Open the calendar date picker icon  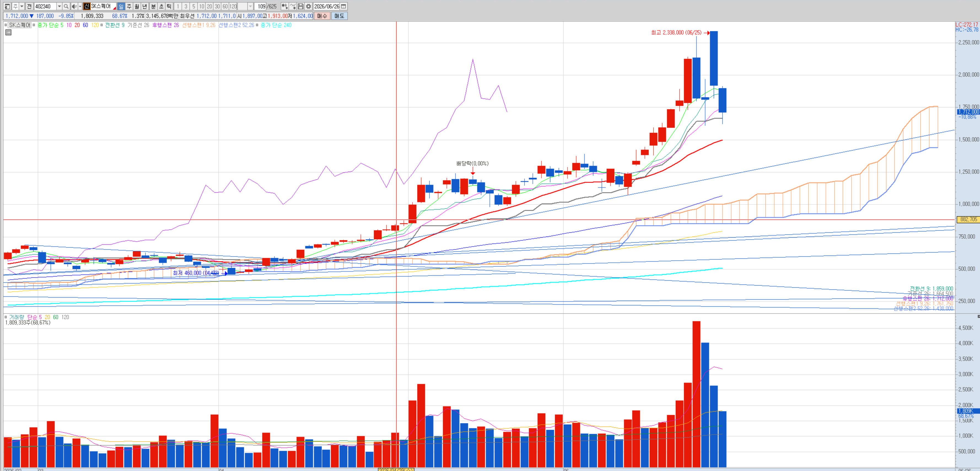344,6
